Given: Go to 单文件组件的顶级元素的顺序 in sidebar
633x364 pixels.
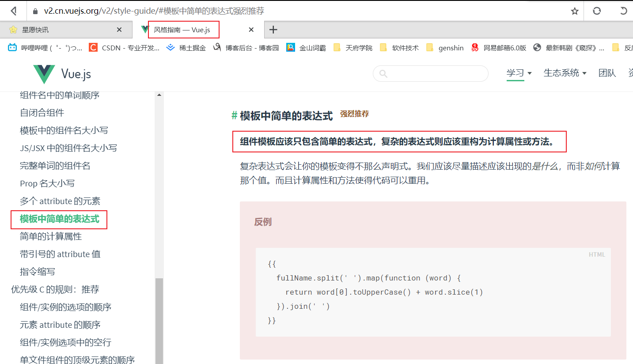Looking at the screenshot, I should 77,360.
